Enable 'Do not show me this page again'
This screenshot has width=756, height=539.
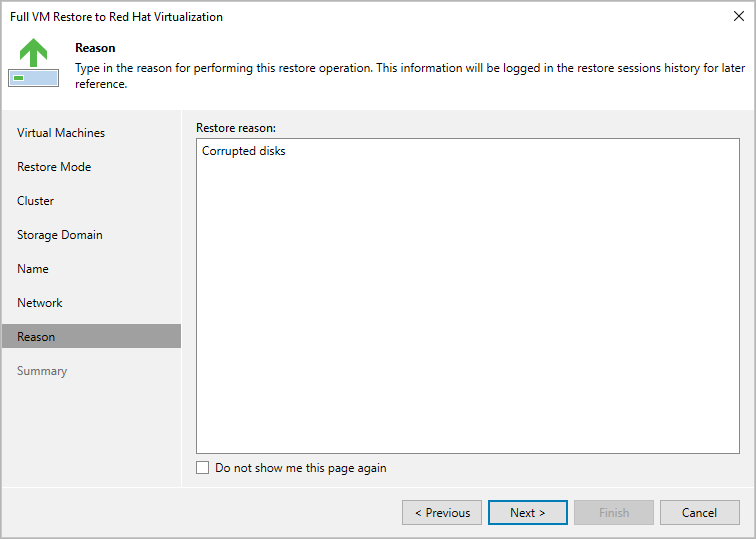[x=202, y=468]
